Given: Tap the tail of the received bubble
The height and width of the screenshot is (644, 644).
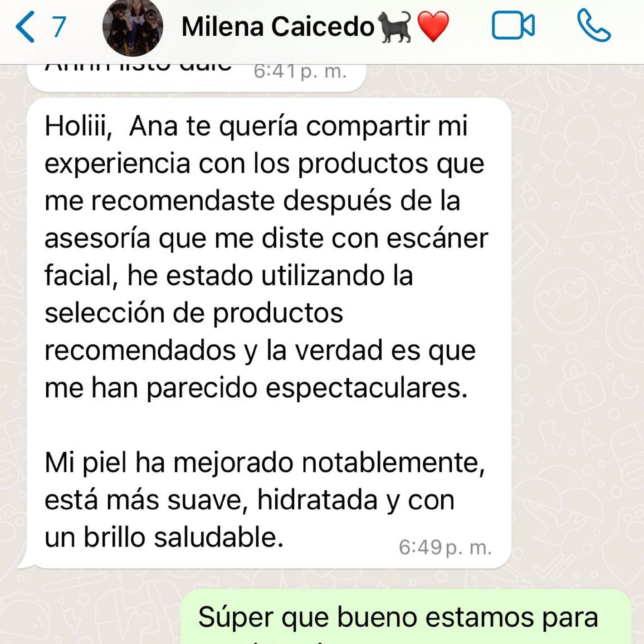Looking at the screenshot, I should point(25,562).
